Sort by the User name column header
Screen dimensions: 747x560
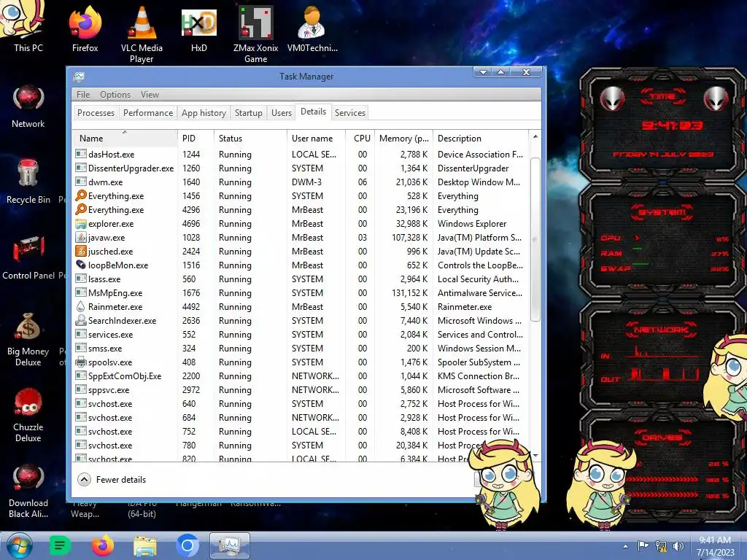click(x=317, y=138)
